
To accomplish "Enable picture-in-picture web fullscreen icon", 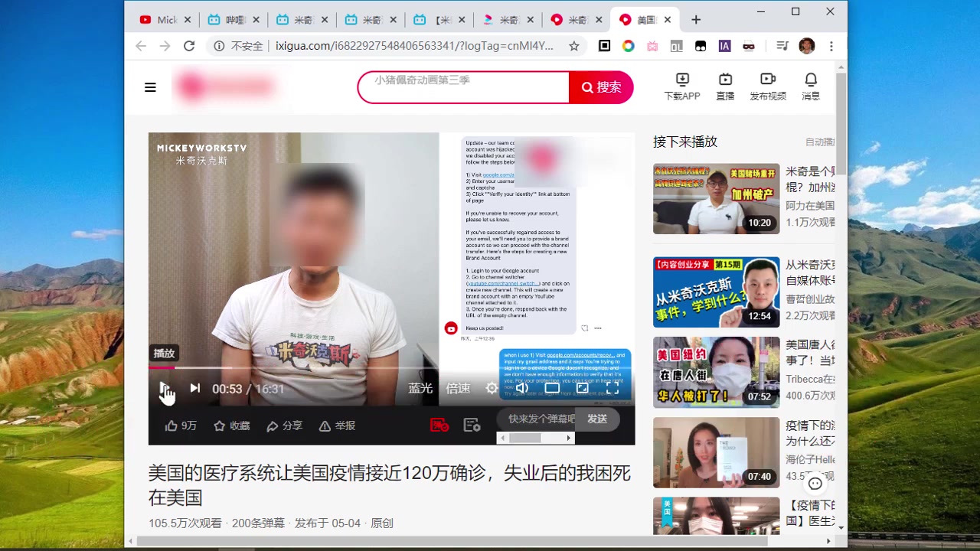I will click(x=583, y=389).
